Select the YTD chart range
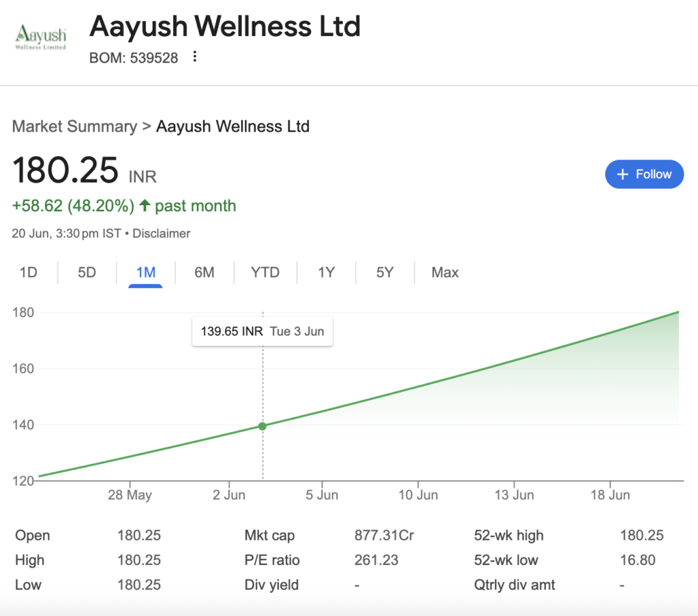Screen dimensions: 698x616 [265, 273]
